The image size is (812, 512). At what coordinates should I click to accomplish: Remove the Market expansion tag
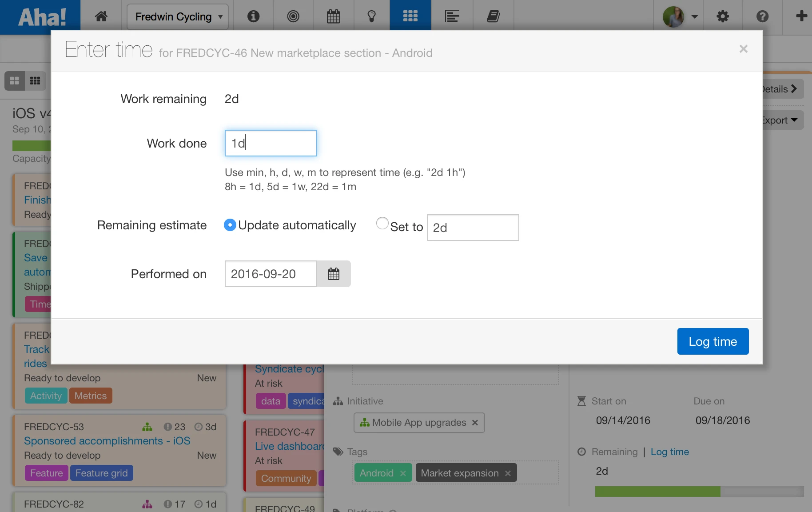click(508, 473)
